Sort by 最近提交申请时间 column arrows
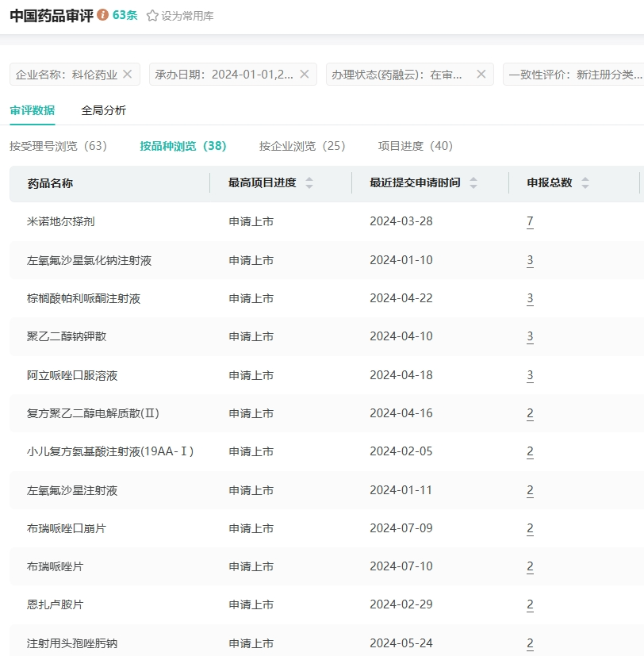This screenshot has height=656, width=644. [473, 183]
